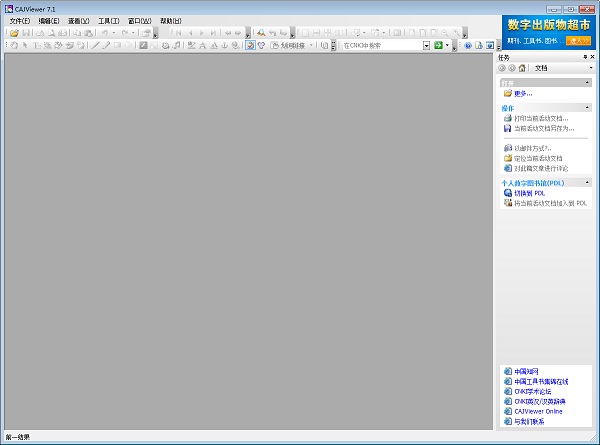Open the 在CNKI中检索 search dropdown
The height and width of the screenshot is (445, 600).
pyautogui.click(x=425, y=46)
